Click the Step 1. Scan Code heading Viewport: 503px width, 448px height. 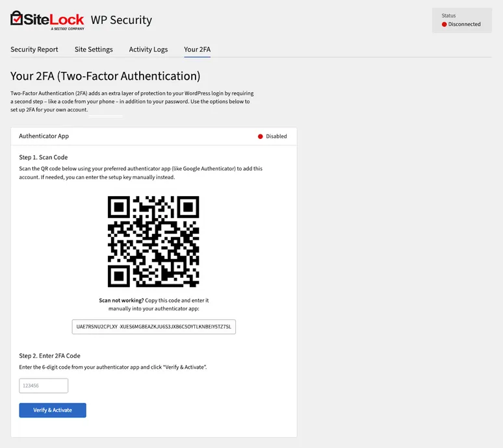44,157
